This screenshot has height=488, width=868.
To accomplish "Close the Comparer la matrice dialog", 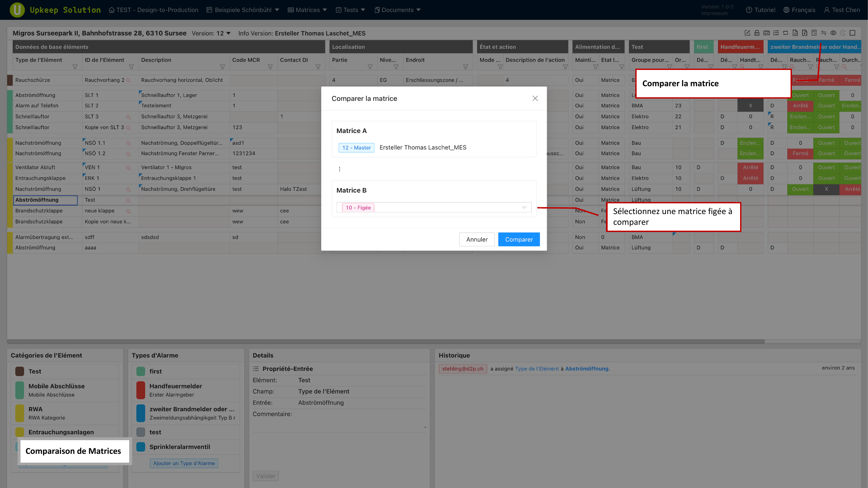I will tap(535, 98).
